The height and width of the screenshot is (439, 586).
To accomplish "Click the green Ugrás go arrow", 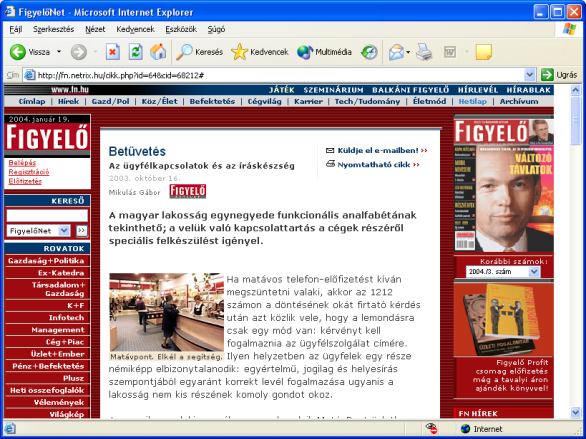I will [547, 75].
